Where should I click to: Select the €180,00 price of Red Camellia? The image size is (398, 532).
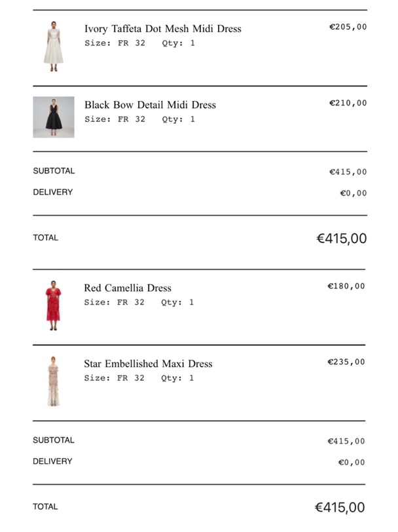point(346,286)
